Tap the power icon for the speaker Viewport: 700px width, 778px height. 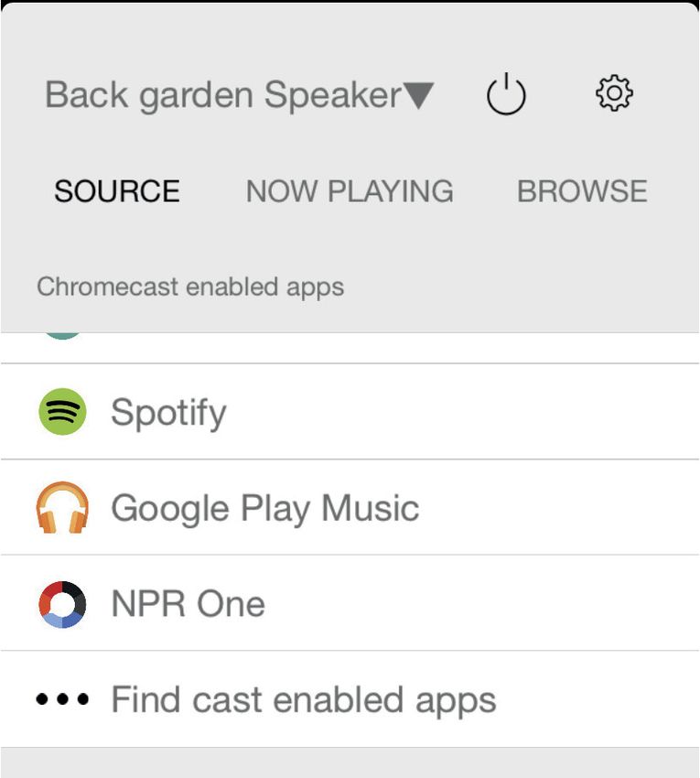pyautogui.click(x=505, y=93)
